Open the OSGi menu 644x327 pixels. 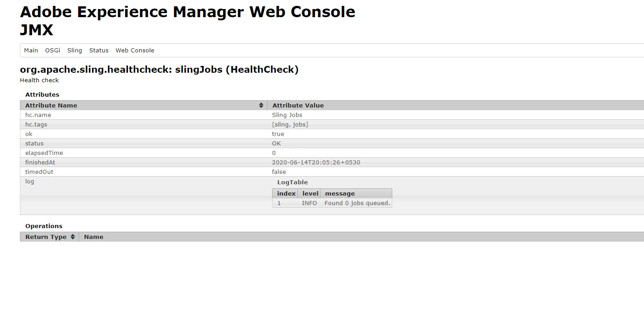click(x=52, y=51)
